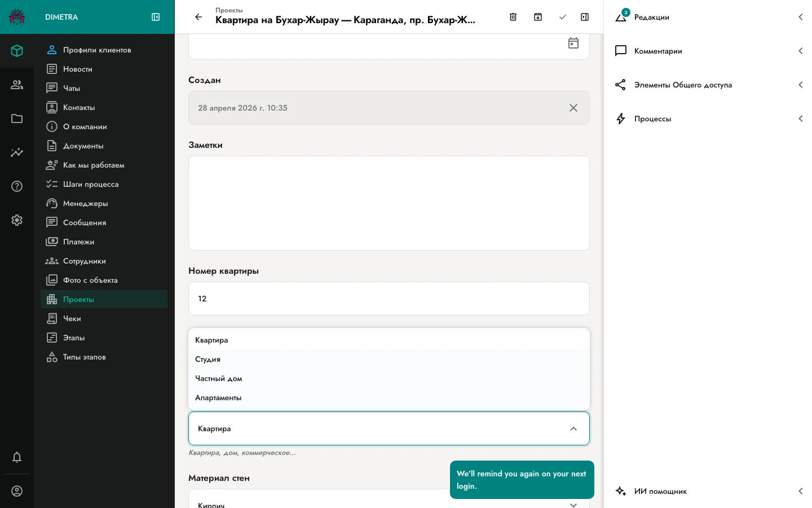
Task: Click in the Заметки text area
Action: pyautogui.click(x=389, y=203)
